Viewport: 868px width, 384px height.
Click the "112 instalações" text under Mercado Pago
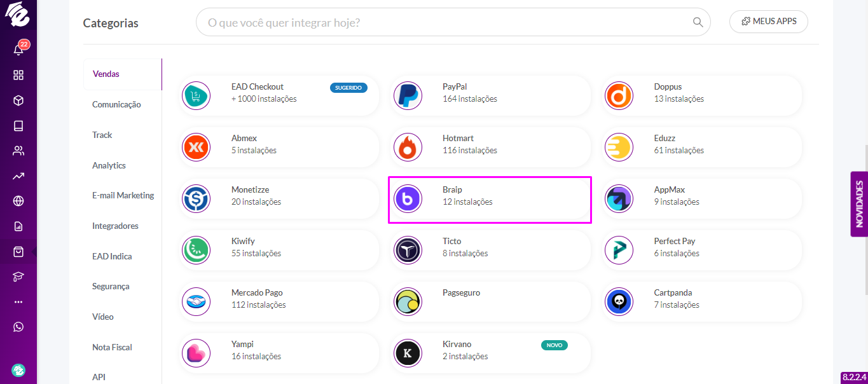[259, 305]
